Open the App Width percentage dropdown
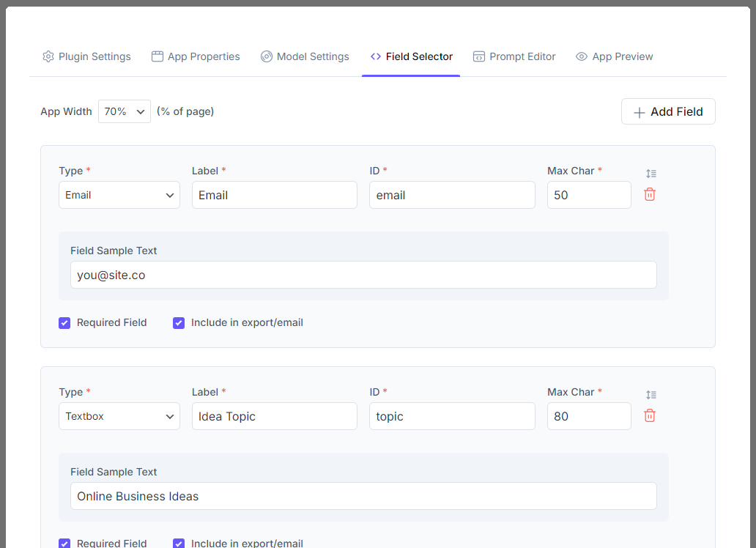Screen dimensions: 756x548 coord(124,111)
